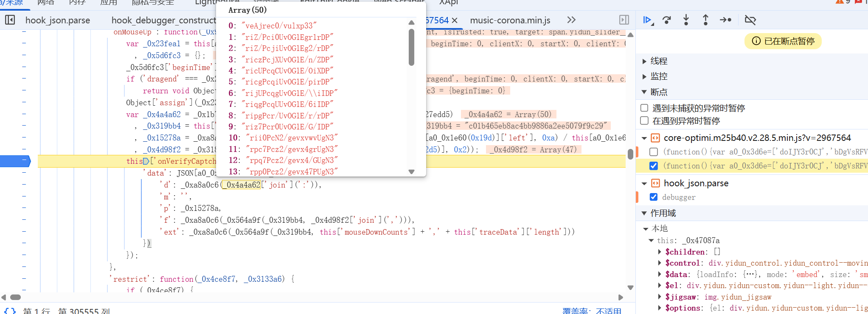Enable pause on uncaught exceptions
Image resolution: width=868 pixels, height=314 pixels.
[x=644, y=108]
